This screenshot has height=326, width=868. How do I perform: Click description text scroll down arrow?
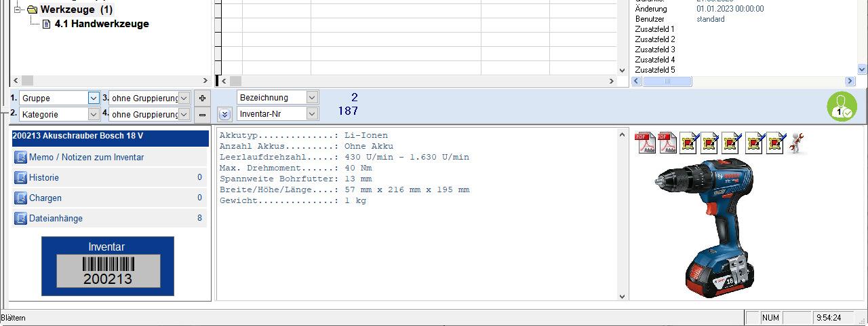pyautogui.click(x=623, y=296)
